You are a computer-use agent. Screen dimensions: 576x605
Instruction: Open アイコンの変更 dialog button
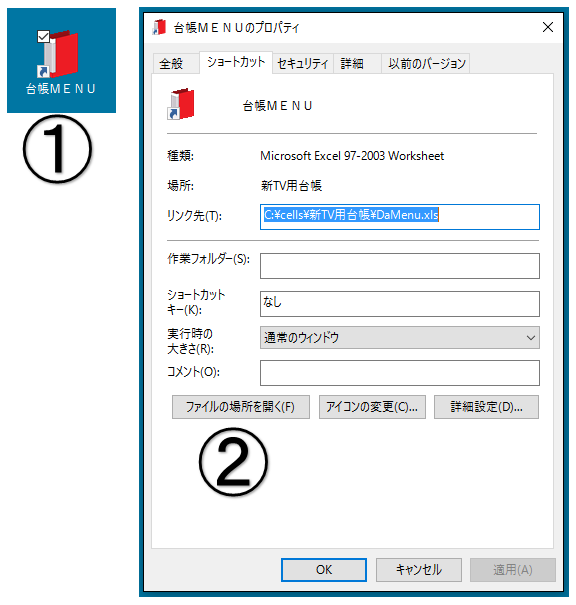click(372, 407)
